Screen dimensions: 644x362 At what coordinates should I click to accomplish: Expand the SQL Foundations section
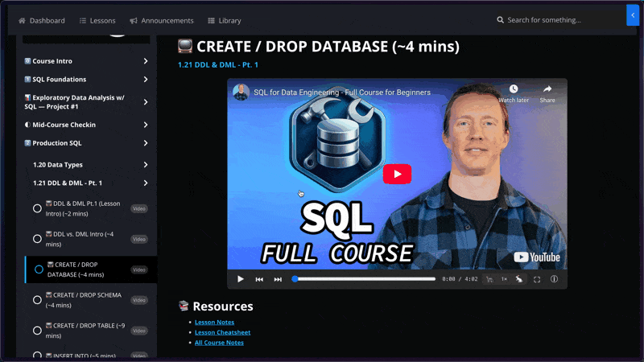[146, 79]
